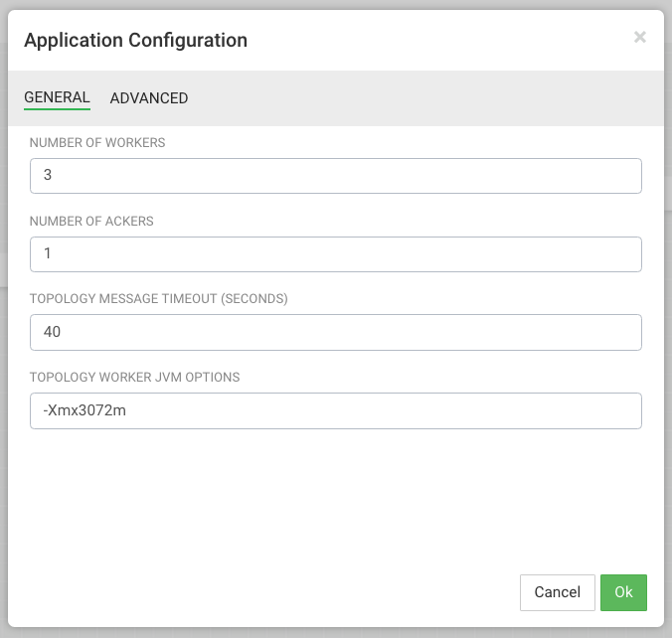
Task: Click the NUMBER OF ACKERS label
Action: [91, 222]
